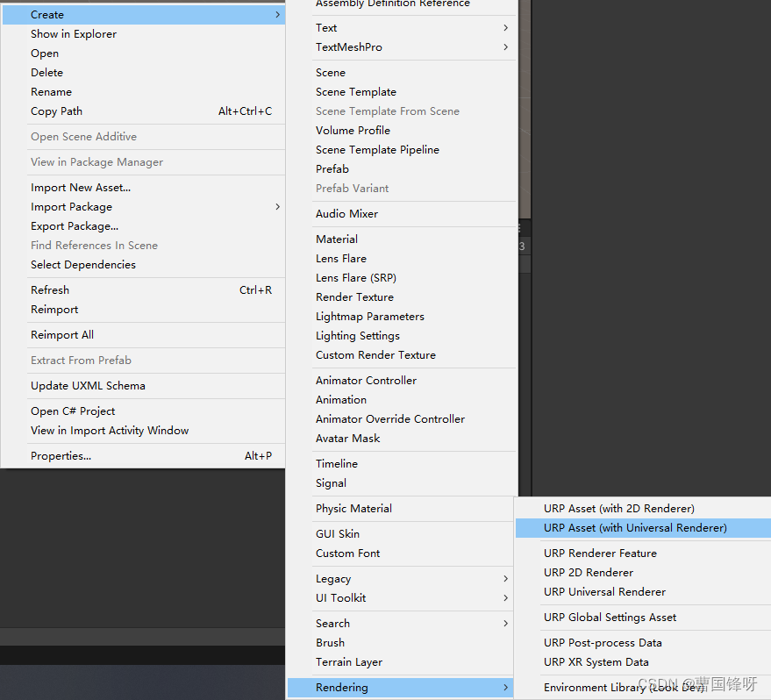Select the Brush entry
The image size is (771, 700).
[402, 642]
